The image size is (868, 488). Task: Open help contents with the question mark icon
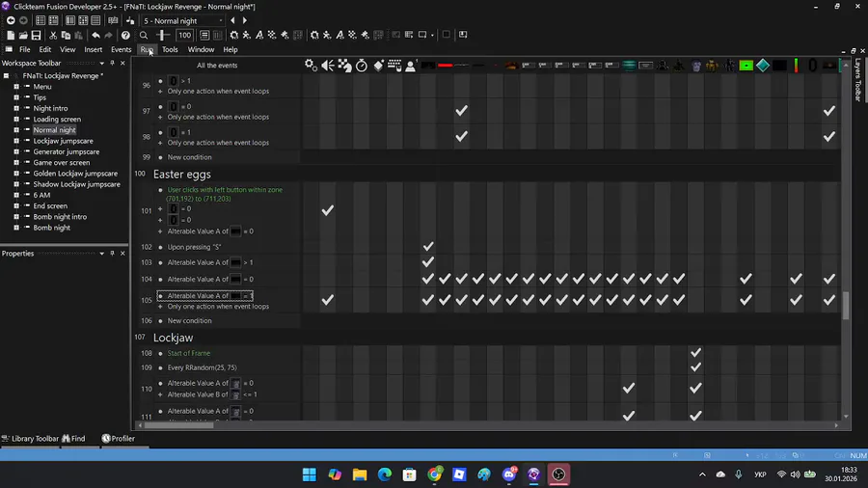(125, 36)
